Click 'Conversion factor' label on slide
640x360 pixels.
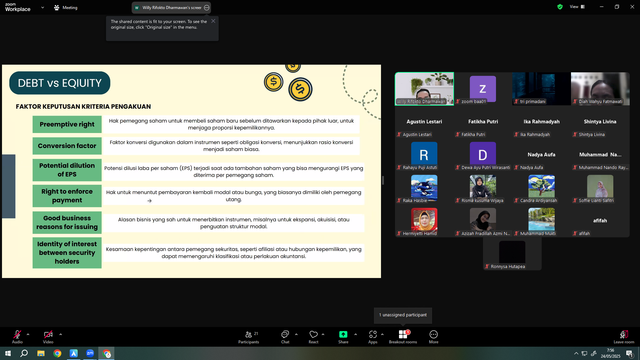pos(67,146)
